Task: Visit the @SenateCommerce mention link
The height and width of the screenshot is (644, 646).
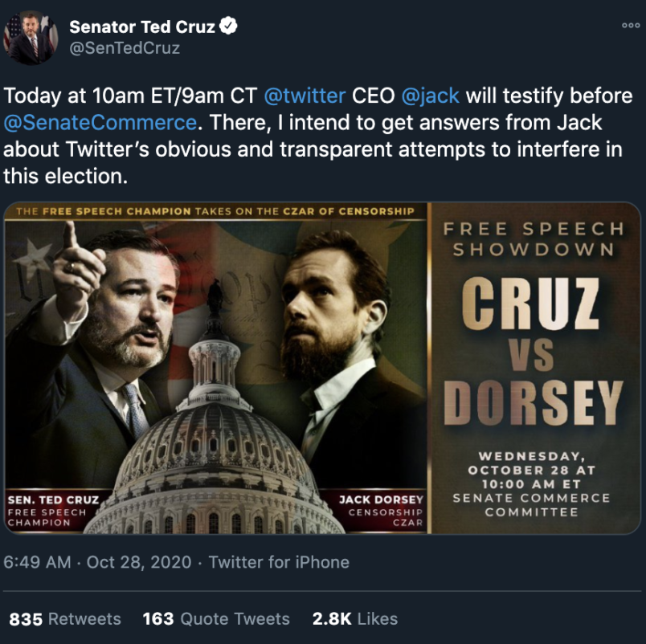Action: pyautogui.click(x=100, y=123)
